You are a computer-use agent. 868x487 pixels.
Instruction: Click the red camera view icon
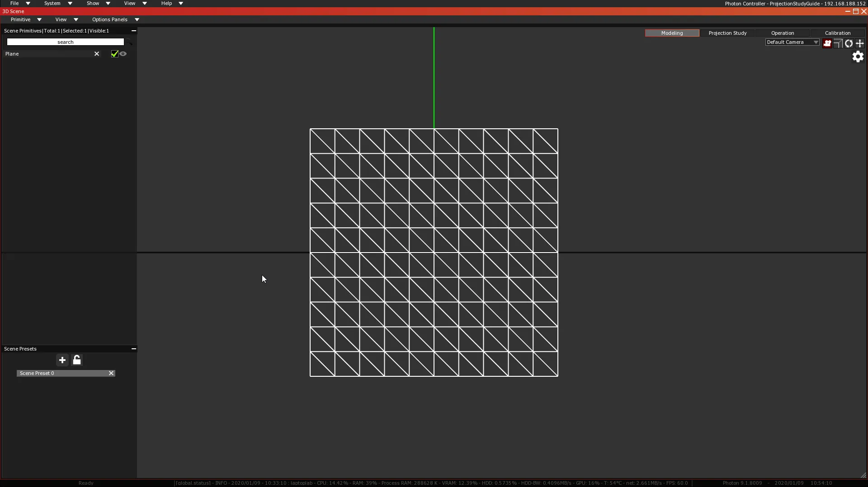[x=827, y=43]
